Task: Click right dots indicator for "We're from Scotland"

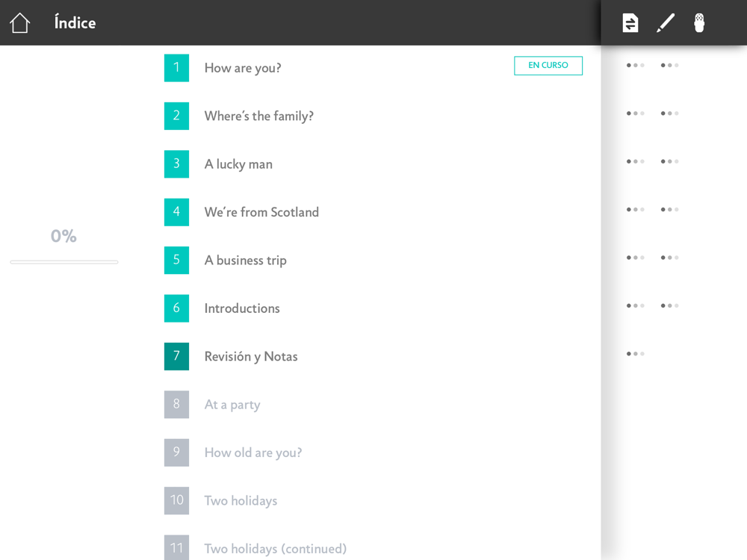Action: tap(669, 210)
